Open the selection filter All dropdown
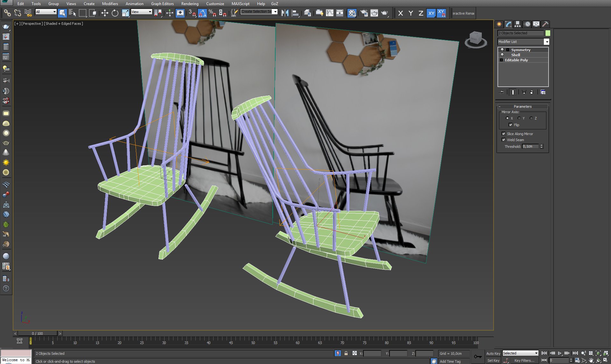611x364 pixels. point(46,12)
